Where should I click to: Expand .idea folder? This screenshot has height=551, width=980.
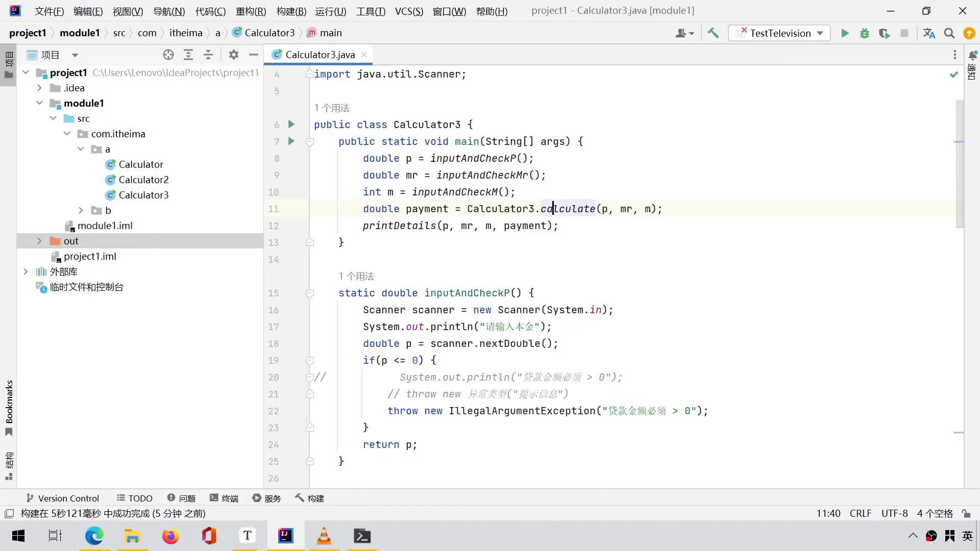click(39, 88)
